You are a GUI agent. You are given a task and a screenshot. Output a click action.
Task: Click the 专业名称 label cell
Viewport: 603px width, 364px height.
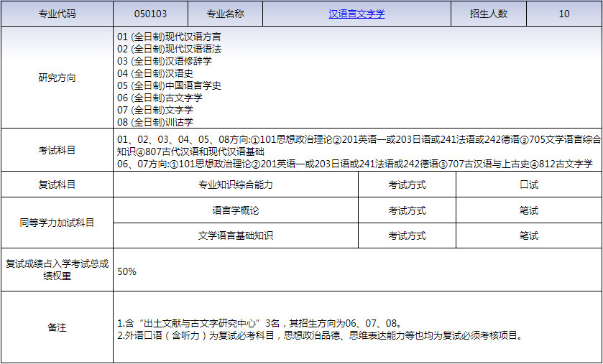coord(225,14)
